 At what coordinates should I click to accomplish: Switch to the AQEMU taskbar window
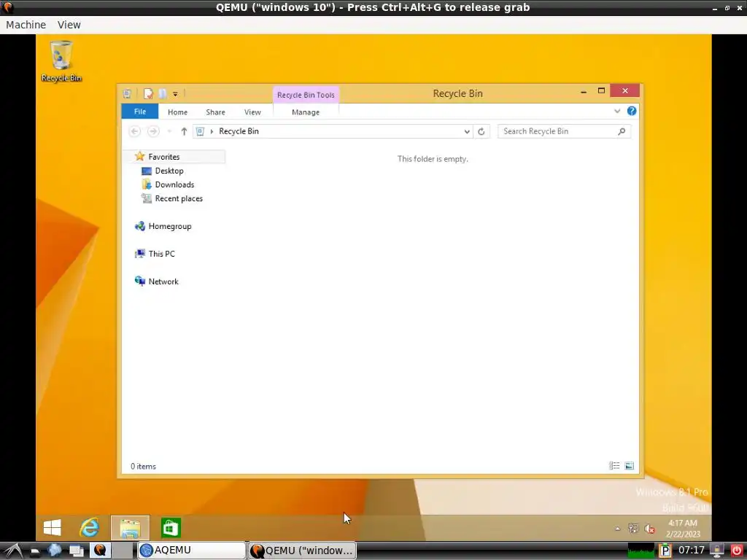coord(192,551)
